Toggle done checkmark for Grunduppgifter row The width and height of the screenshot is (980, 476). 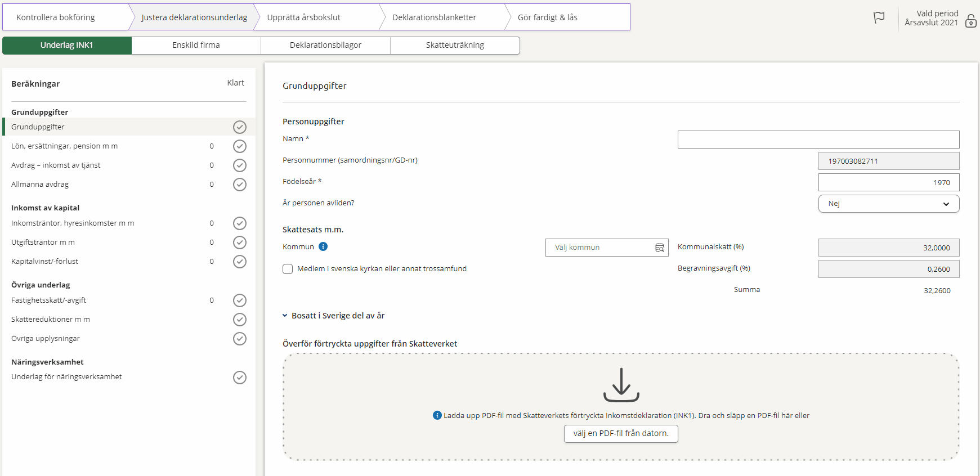(240, 127)
